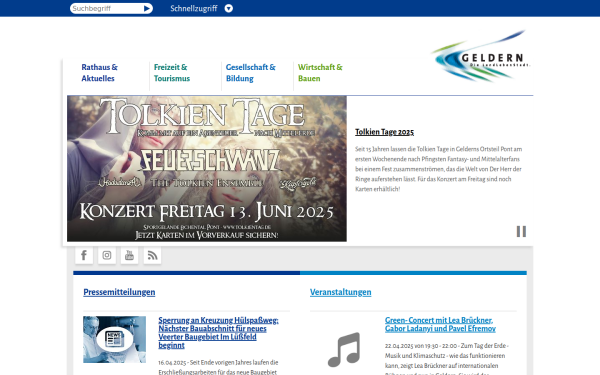Open the Green-Concert mit Lea Brückner event
This screenshot has width=600, height=375.
(440, 324)
